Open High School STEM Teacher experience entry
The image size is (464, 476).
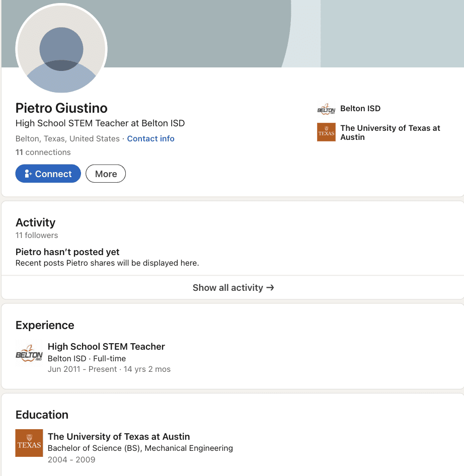pos(106,346)
